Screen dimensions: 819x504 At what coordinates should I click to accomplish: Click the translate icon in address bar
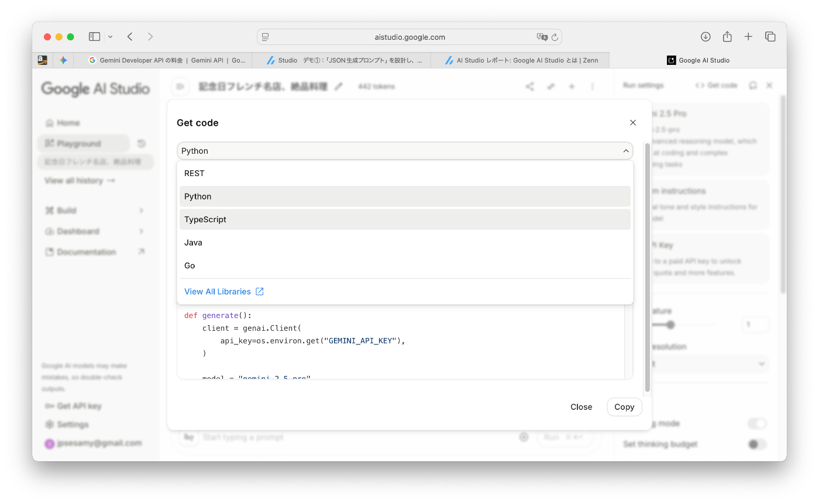click(542, 37)
